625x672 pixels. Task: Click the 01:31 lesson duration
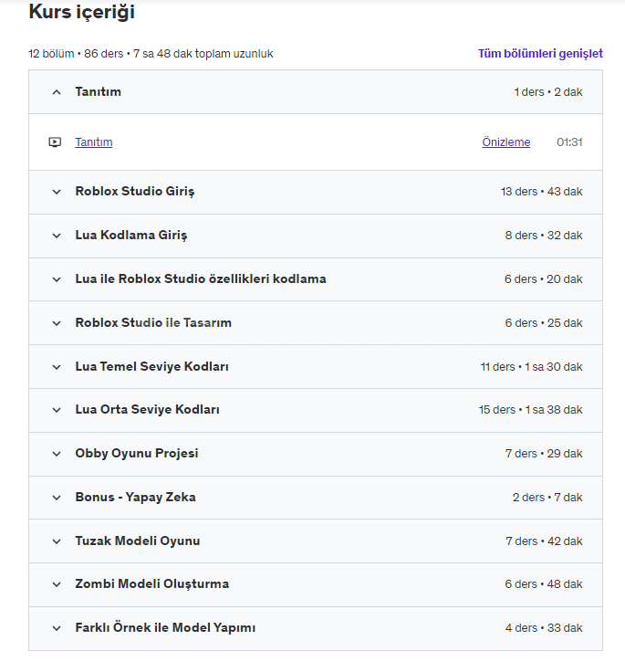click(569, 142)
